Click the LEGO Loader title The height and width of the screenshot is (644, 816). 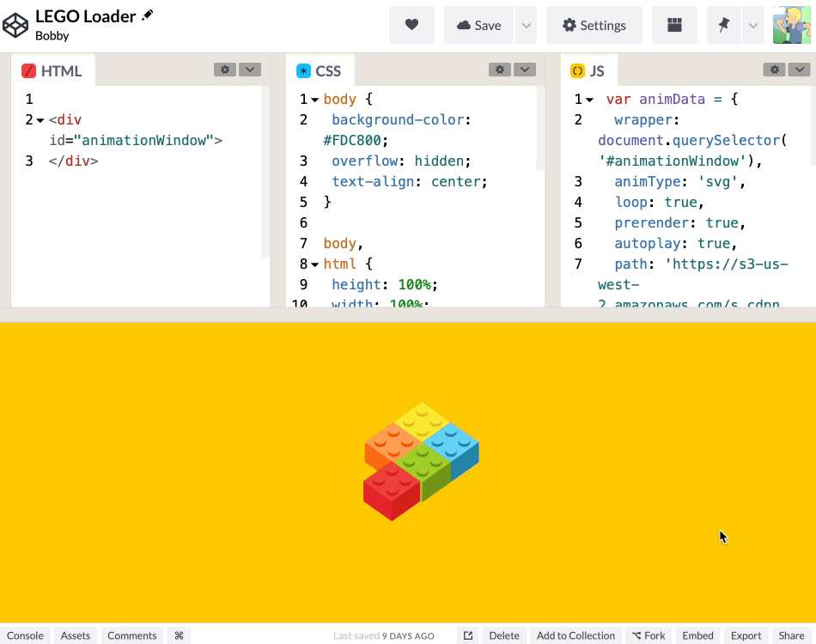(x=85, y=16)
